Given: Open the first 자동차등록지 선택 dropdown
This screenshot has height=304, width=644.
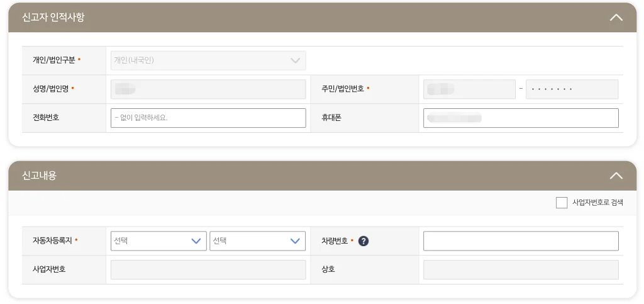Looking at the screenshot, I should pos(158,240).
